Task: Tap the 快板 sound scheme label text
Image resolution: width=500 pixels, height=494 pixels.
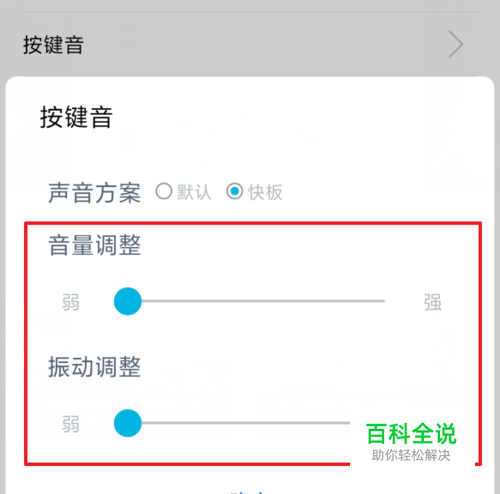Action: click(265, 192)
